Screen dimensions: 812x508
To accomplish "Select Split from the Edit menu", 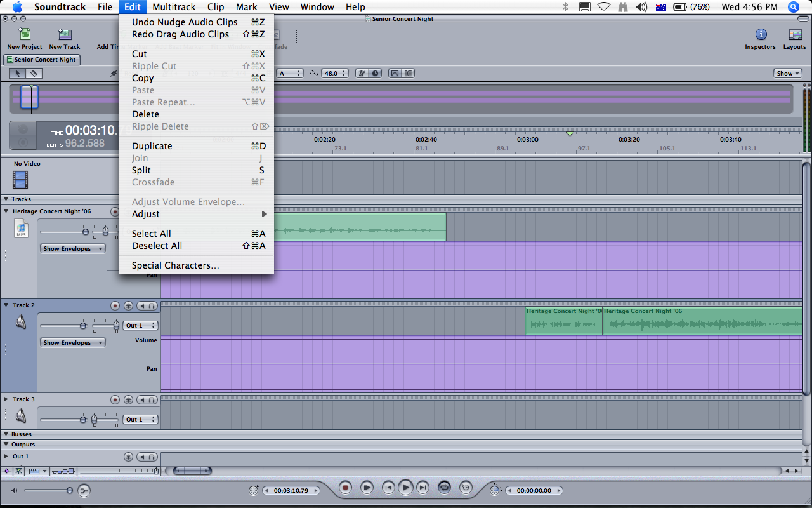I will [196, 170].
